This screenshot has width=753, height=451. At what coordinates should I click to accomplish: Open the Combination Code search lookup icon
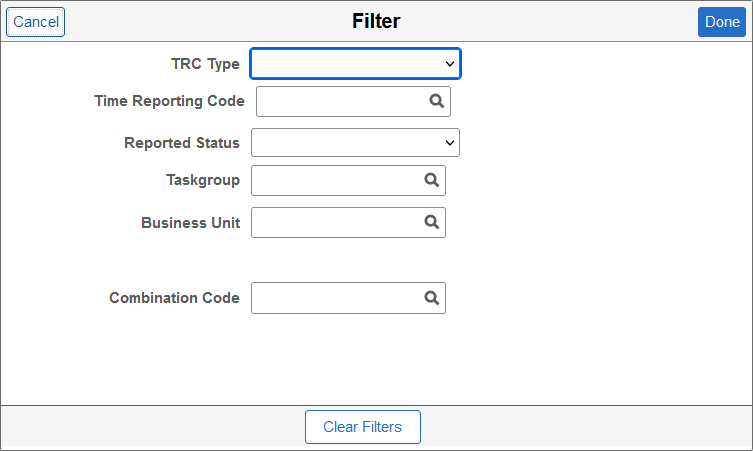point(431,298)
